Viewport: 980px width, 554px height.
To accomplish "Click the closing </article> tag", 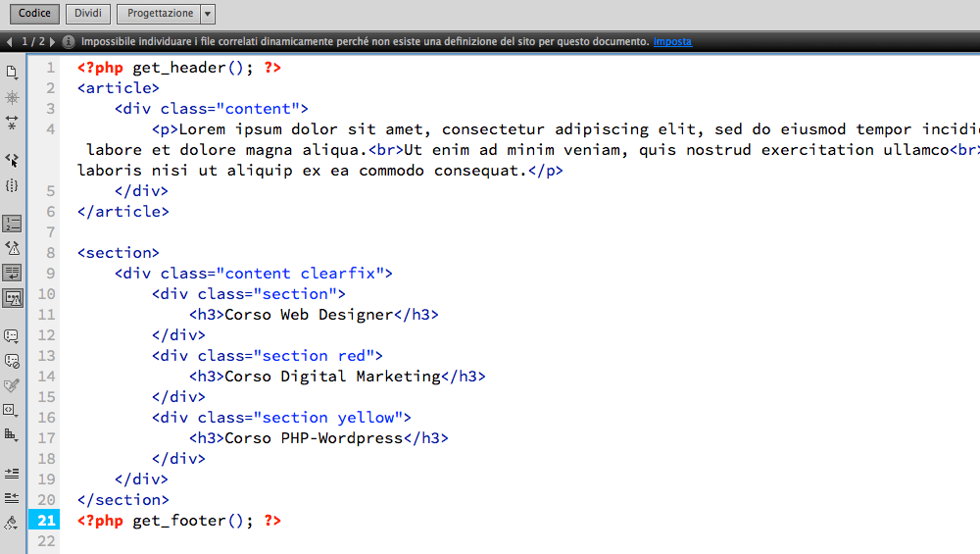I will click(123, 212).
